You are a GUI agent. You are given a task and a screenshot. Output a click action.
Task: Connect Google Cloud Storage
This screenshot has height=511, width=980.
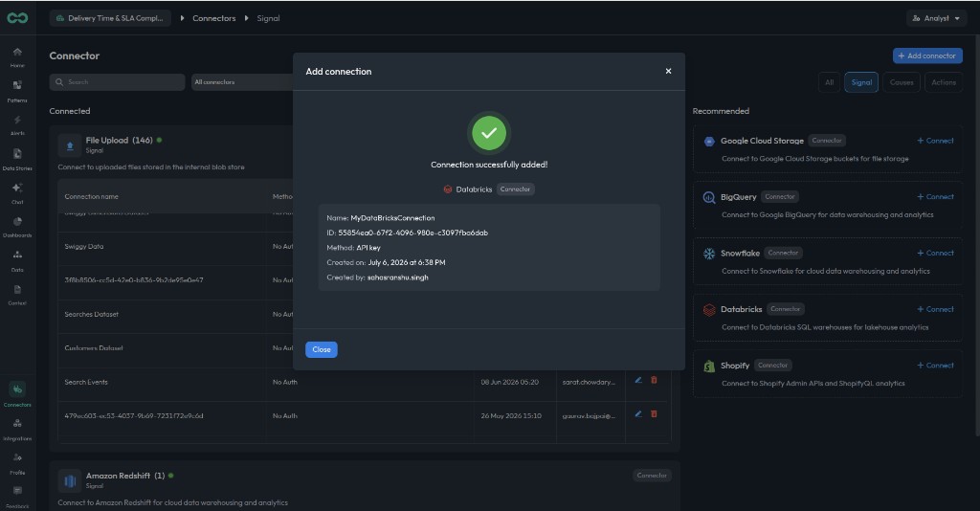point(935,141)
